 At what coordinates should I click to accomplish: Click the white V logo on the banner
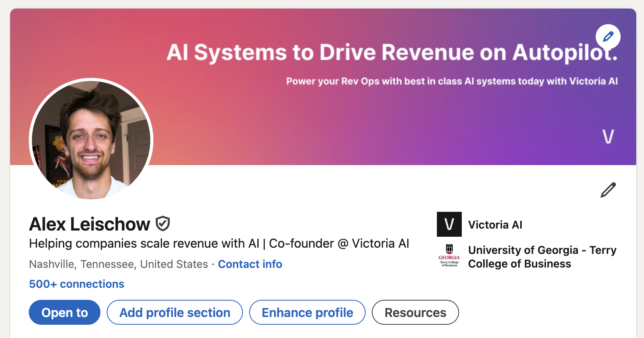608,137
